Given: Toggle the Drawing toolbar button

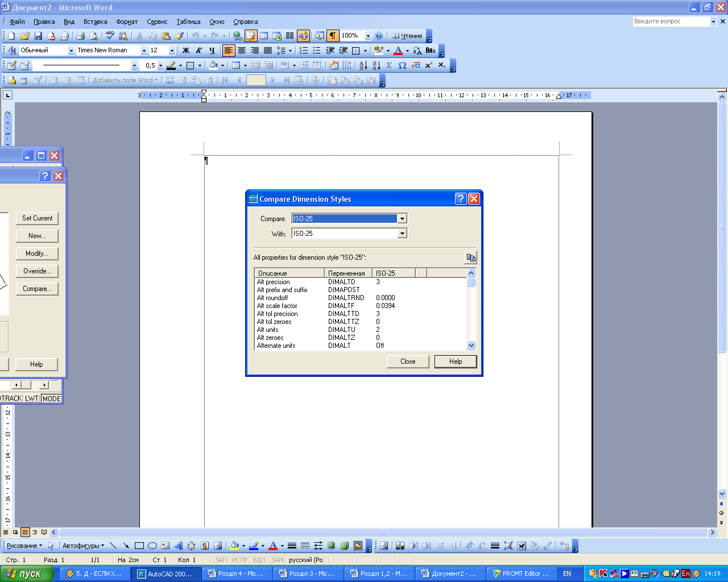Looking at the screenshot, I should pos(303,36).
